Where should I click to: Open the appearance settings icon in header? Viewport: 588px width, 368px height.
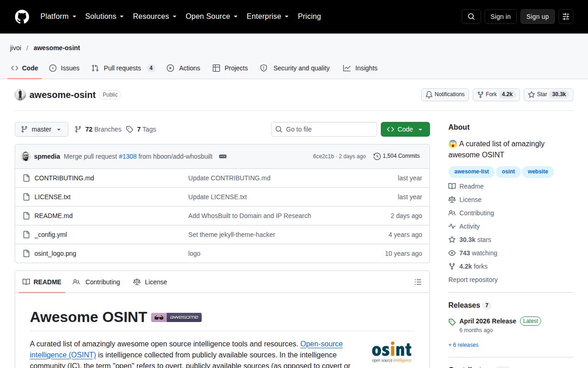point(566,17)
